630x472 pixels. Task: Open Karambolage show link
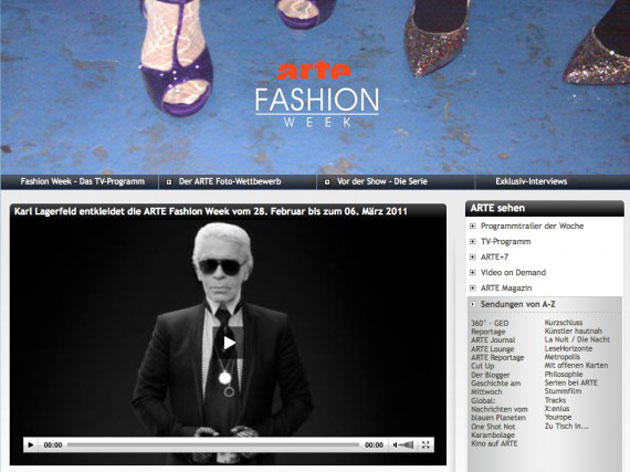(x=493, y=435)
